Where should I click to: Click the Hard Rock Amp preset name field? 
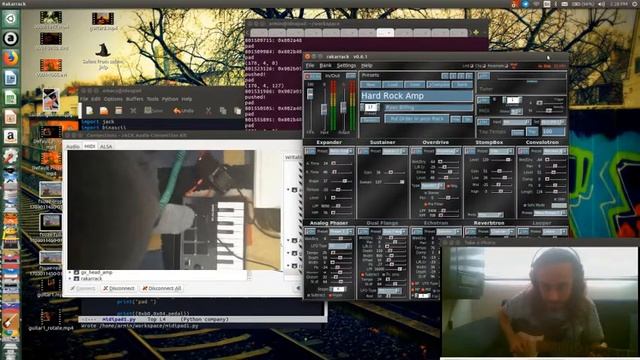[416, 96]
